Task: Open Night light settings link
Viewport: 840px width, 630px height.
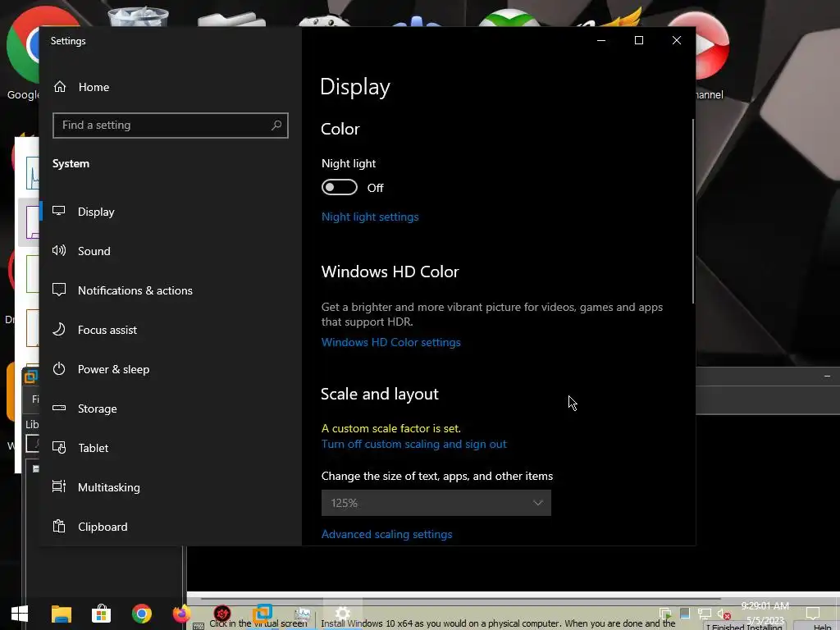Action: click(370, 217)
